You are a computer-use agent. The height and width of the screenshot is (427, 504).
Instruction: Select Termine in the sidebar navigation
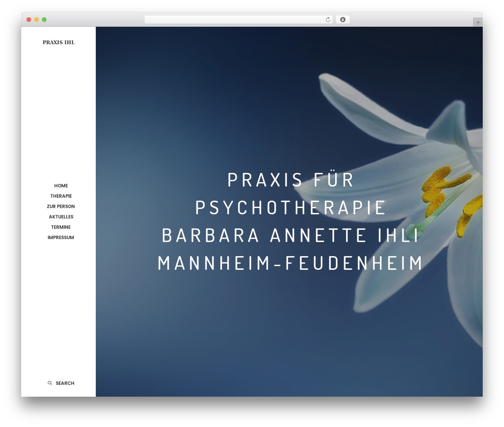pyautogui.click(x=61, y=227)
